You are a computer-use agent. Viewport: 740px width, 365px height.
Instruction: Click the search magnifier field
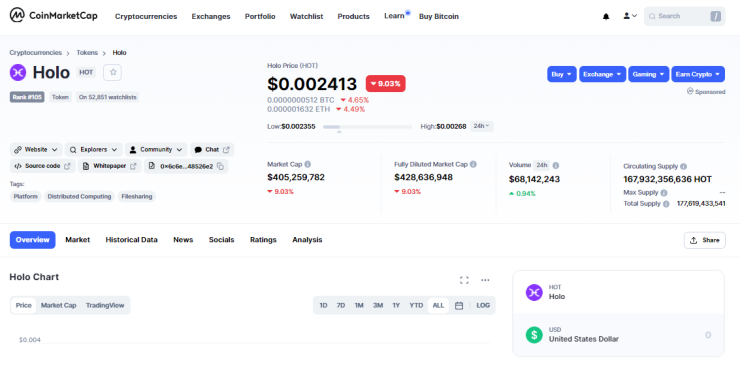(x=684, y=17)
